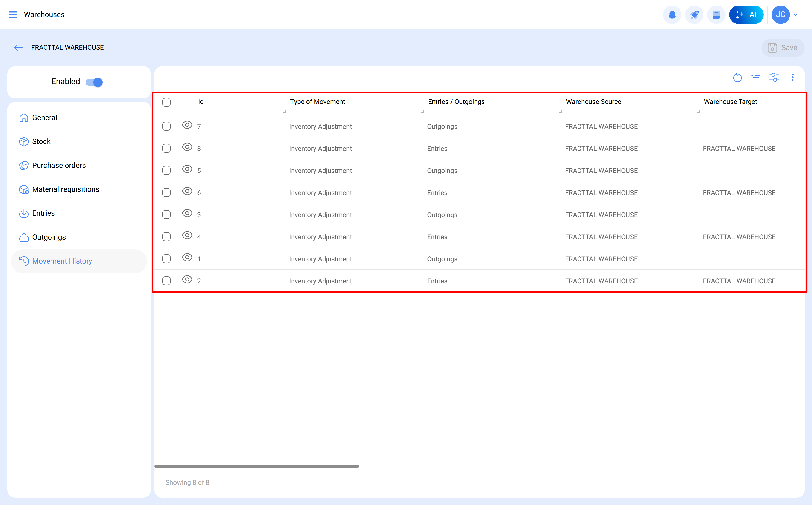812x505 pixels.
Task: Go back using the back arrow
Action: click(x=18, y=47)
